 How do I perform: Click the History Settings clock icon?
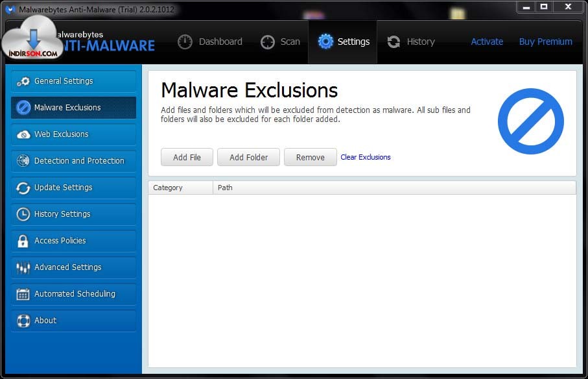(x=23, y=214)
